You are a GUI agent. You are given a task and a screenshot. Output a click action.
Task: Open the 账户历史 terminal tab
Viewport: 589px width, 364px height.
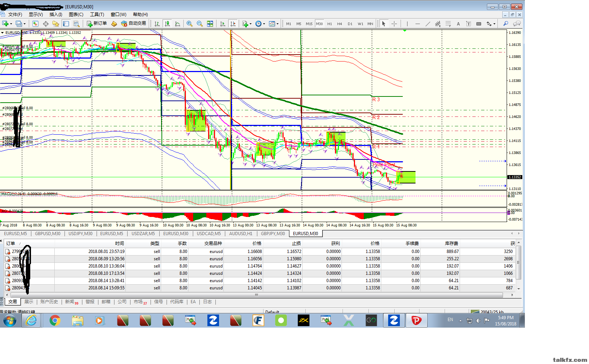(x=49, y=302)
